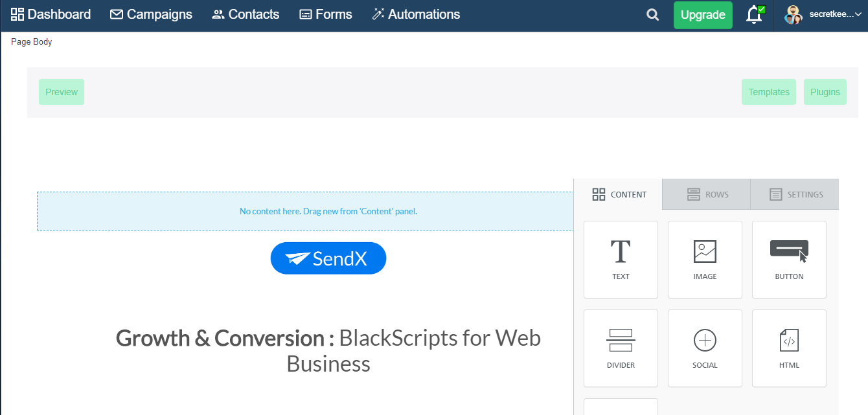
Task: Select the Divider content block
Action: 621,348
